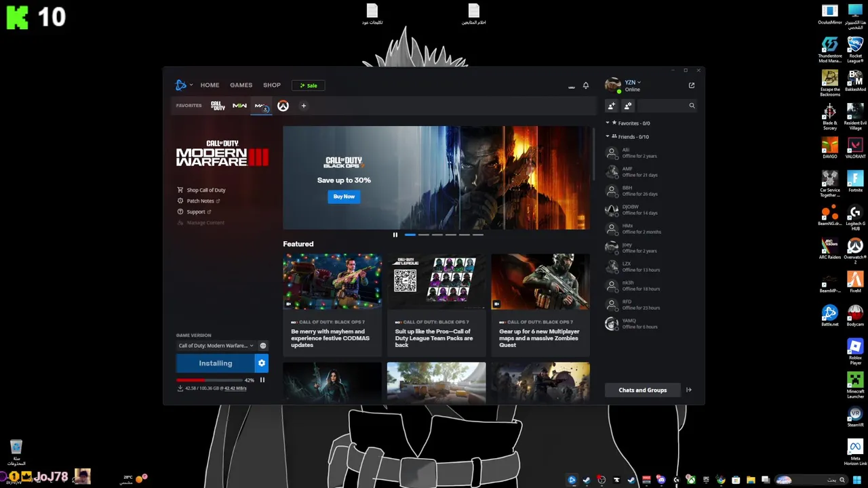The image size is (868, 488).
Task: Go to SHOP tab
Action: pos(272,85)
